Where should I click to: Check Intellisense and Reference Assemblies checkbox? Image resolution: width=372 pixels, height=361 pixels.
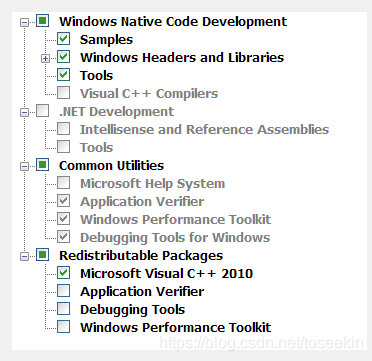[x=63, y=129]
